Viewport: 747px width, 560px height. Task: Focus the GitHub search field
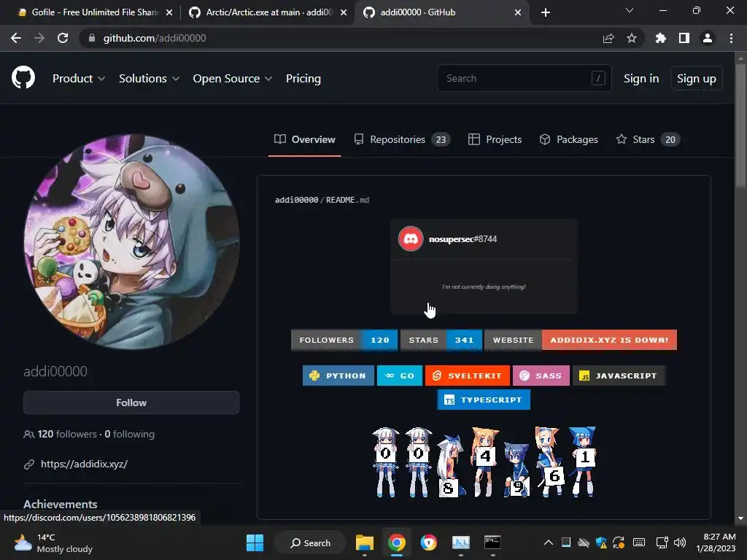[524, 78]
